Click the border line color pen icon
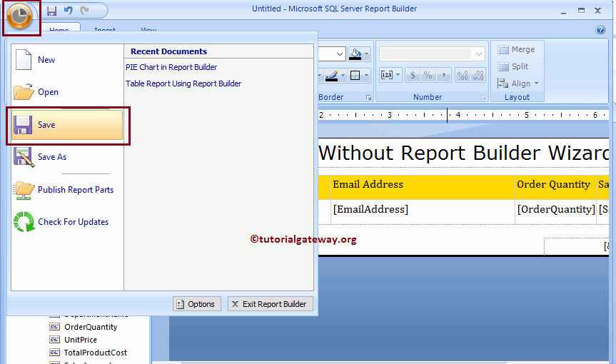 point(332,76)
